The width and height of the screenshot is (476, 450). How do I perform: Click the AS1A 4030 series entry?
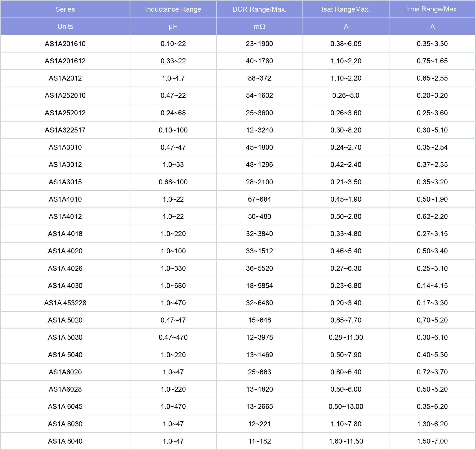coord(65,286)
